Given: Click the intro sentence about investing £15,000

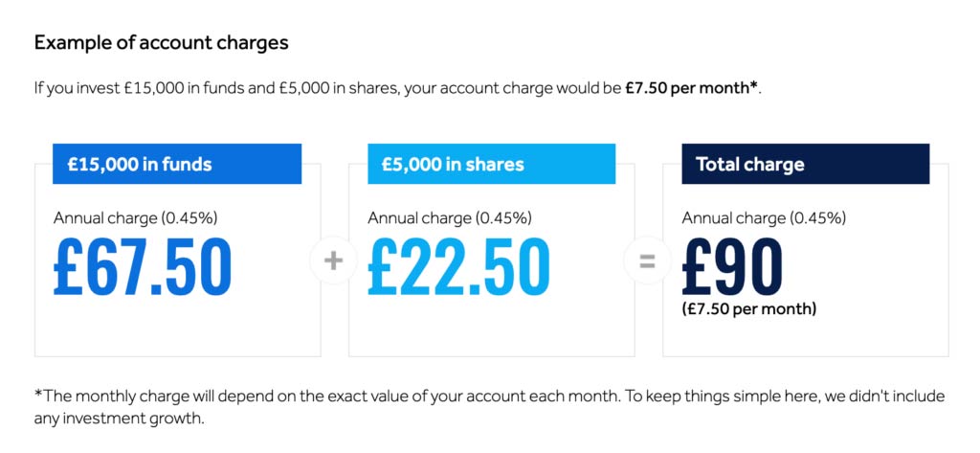Looking at the screenshot, I should pos(398,88).
